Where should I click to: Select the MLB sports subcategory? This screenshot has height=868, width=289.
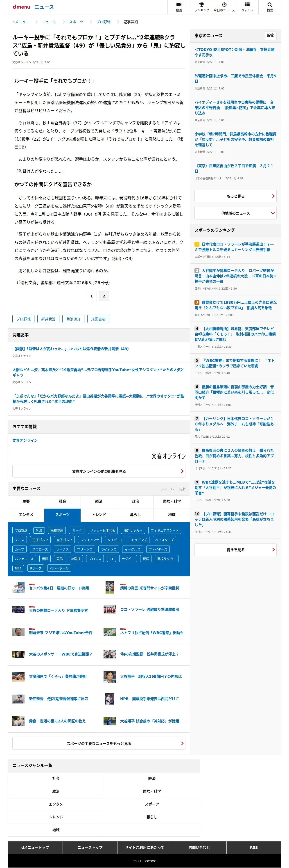pyautogui.click(x=39, y=530)
